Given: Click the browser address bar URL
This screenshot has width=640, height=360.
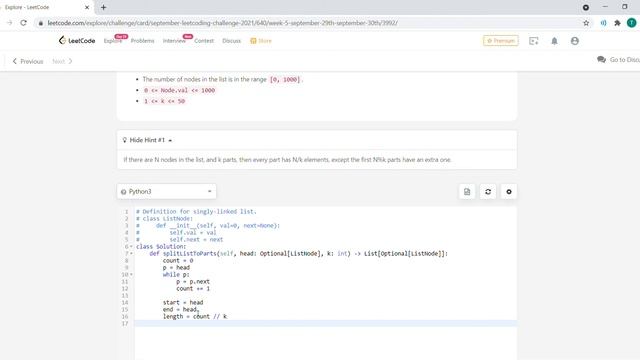Looking at the screenshot, I should 222,23.
